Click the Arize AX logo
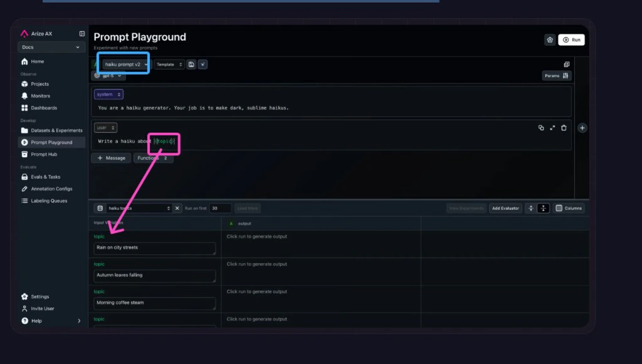This screenshot has height=364, width=642. point(24,34)
